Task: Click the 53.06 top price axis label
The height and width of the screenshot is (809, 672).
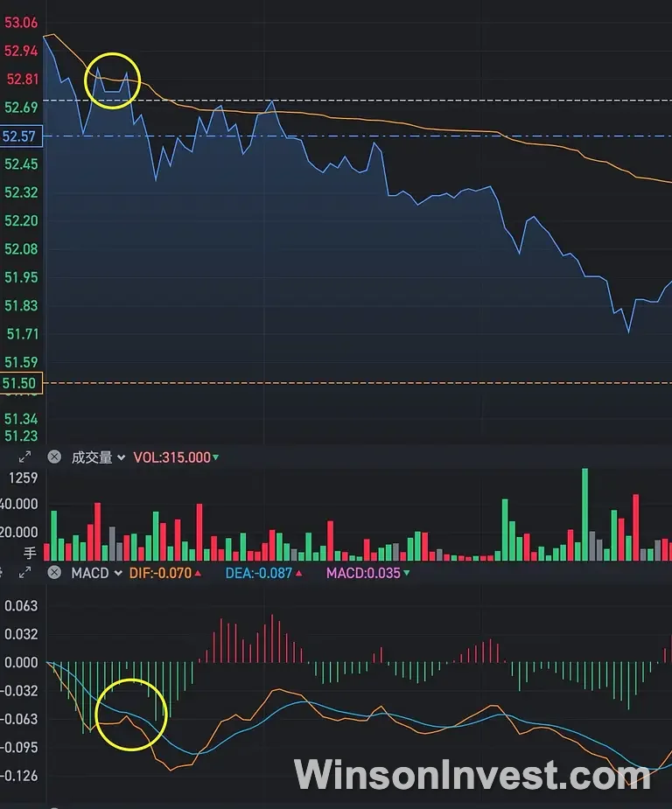Action: [x=21, y=23]
